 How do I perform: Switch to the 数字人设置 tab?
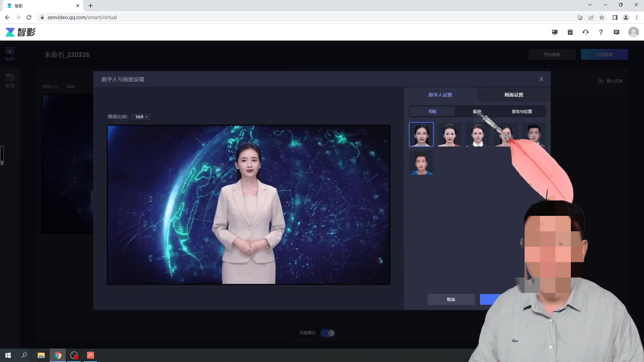point(440,95)
